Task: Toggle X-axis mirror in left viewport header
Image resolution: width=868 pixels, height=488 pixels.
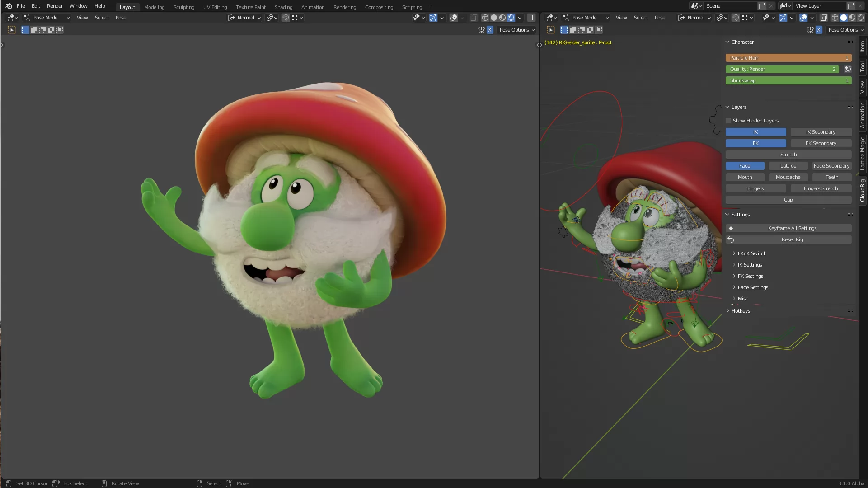Action: [x=490, y=30]
